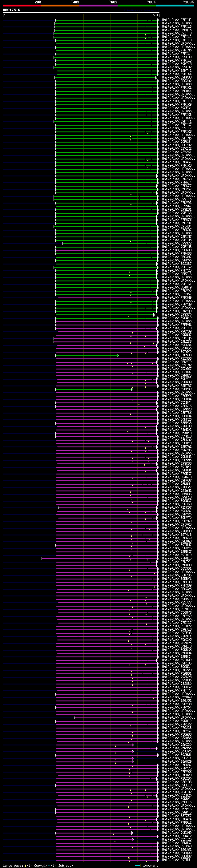Select the UniRef100_A5CA44 label

(x=177, y=91)
